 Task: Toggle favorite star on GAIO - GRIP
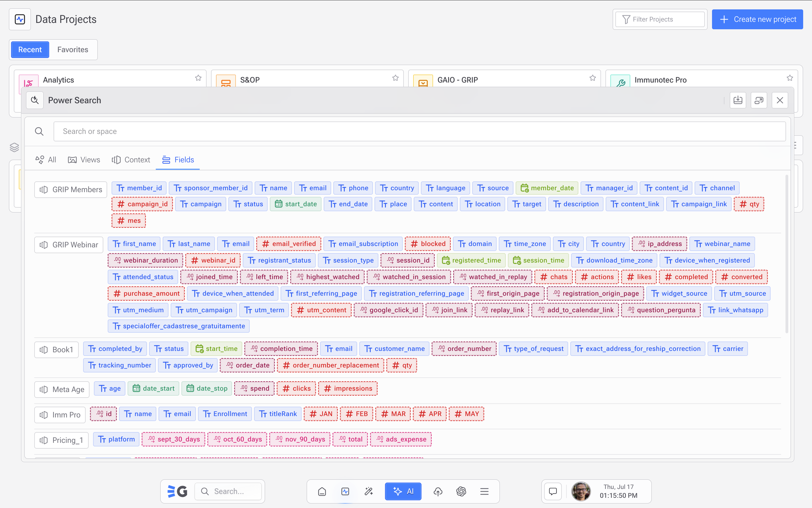pos(592,78)
